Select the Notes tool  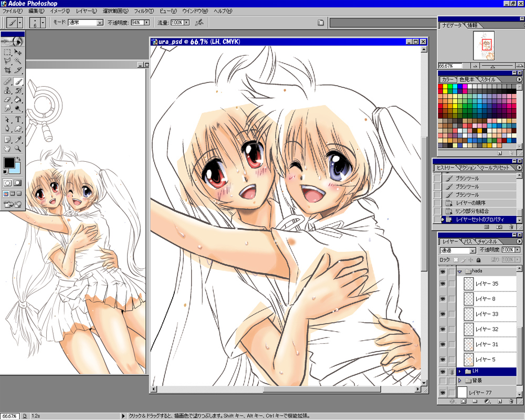point(7,140)
